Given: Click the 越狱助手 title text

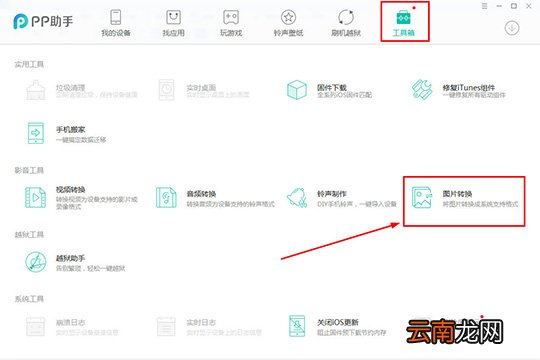Looking at the screenshot, I should pyautogui.click(x=71, y=258).
